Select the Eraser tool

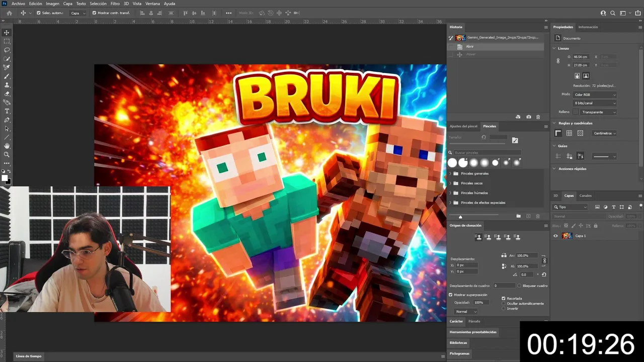[x=7, y=94]
